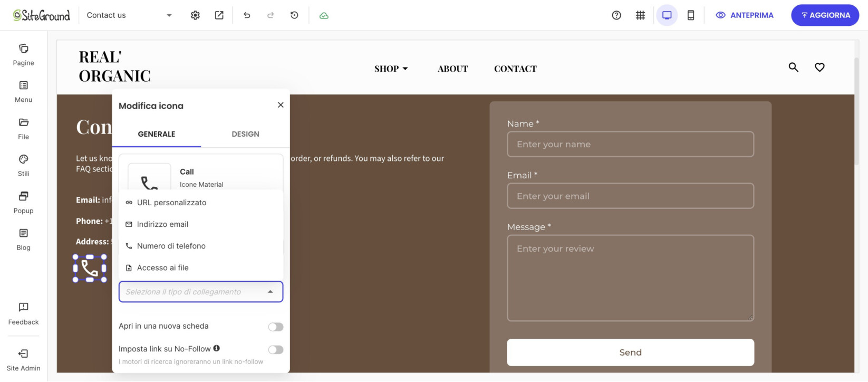This screenshot has height=382, width=868.
Task: Open page in new window icon
Action: pyautogui.click(x=219, y=15)
